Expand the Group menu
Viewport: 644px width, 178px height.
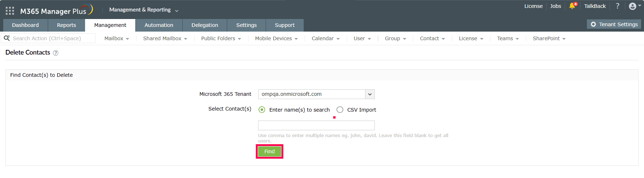coord(396,38)
